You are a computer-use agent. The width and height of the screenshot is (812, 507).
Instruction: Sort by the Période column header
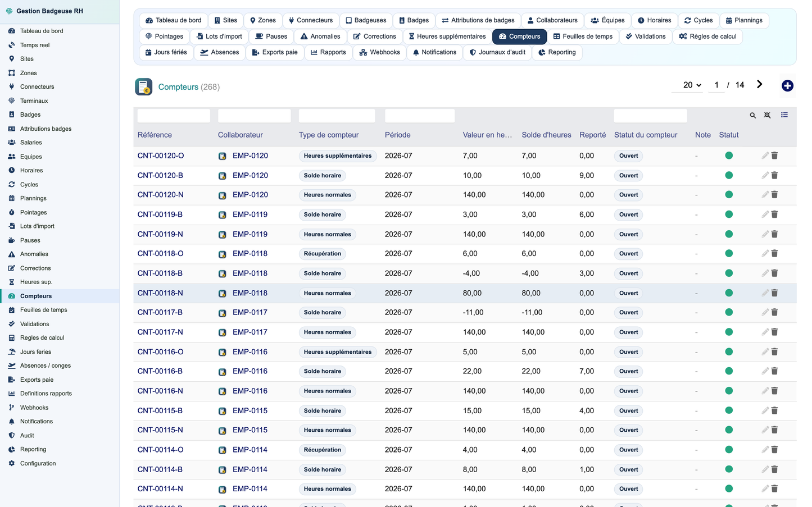(397, 135)
